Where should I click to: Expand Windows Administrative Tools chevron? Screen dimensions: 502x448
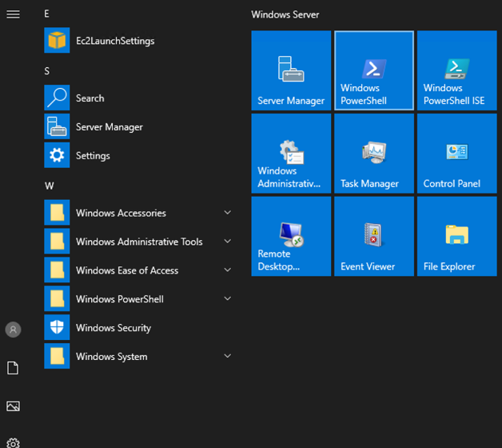(228, 242)
